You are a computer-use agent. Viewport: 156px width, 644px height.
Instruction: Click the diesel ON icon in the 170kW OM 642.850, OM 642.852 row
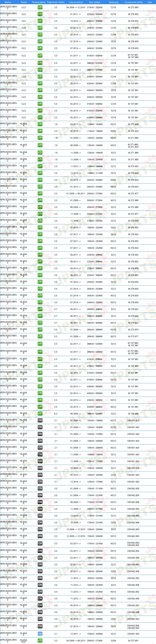(x=40, y=544)
